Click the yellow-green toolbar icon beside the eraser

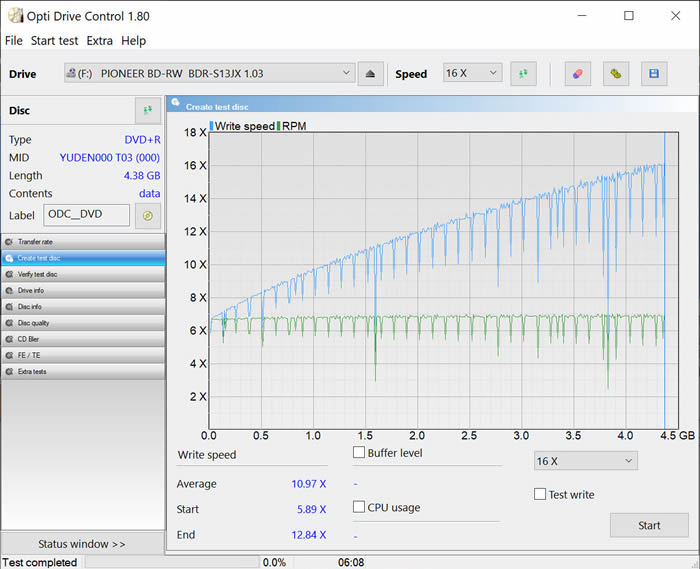click(x=616, y=74)
